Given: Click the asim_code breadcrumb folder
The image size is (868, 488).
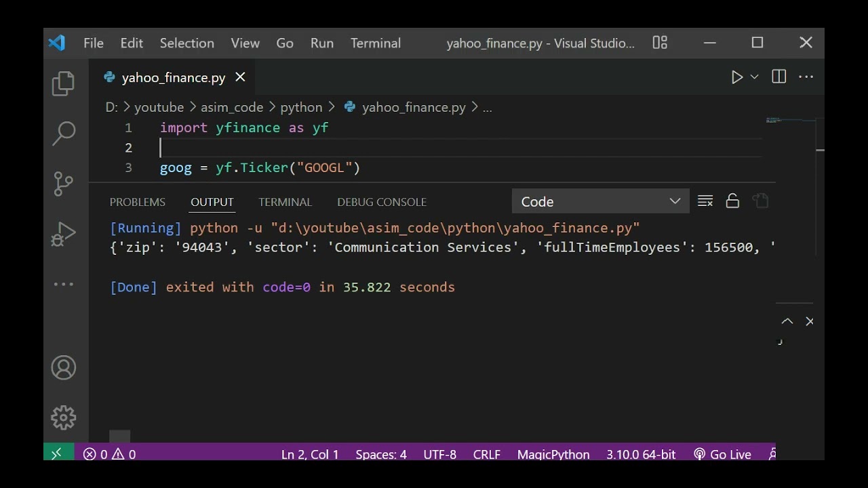Looking at the screenshot, I should coord(232,107).
